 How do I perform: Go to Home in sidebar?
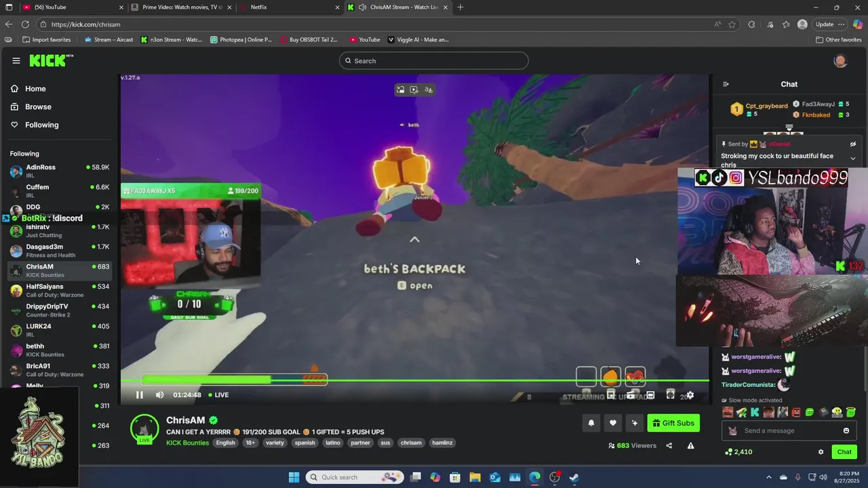(x=28, y=89)
